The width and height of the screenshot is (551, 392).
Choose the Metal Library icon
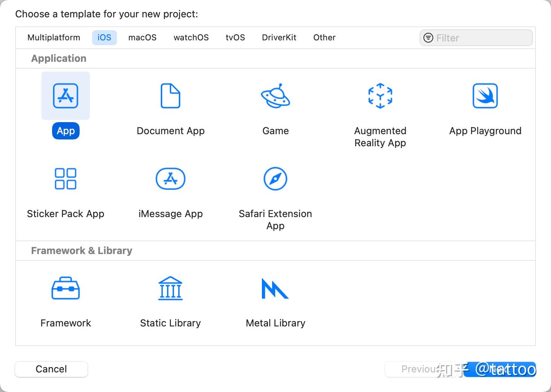pos(275,288)
